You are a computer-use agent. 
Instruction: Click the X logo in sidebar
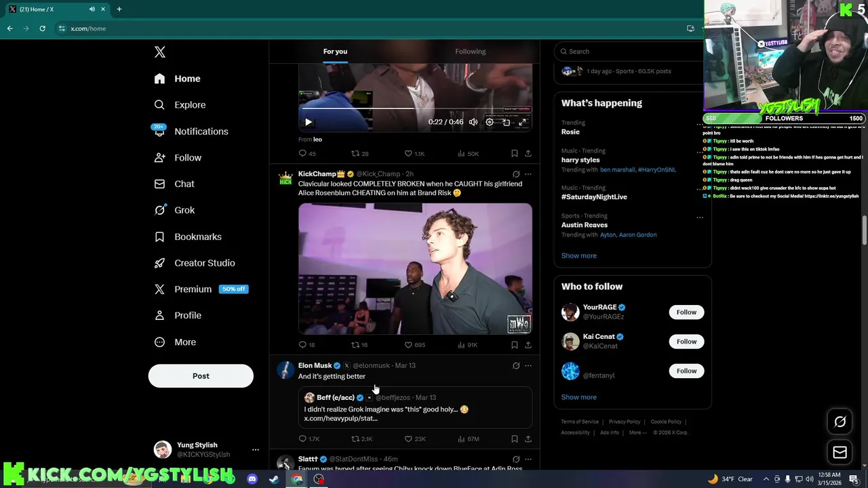[160, 52]
